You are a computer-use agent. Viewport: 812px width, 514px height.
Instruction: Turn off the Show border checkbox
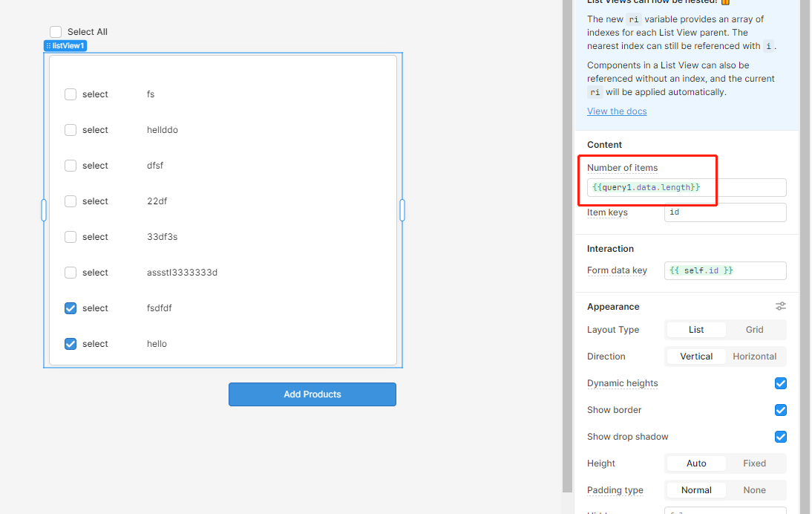(x=780, y=410)
